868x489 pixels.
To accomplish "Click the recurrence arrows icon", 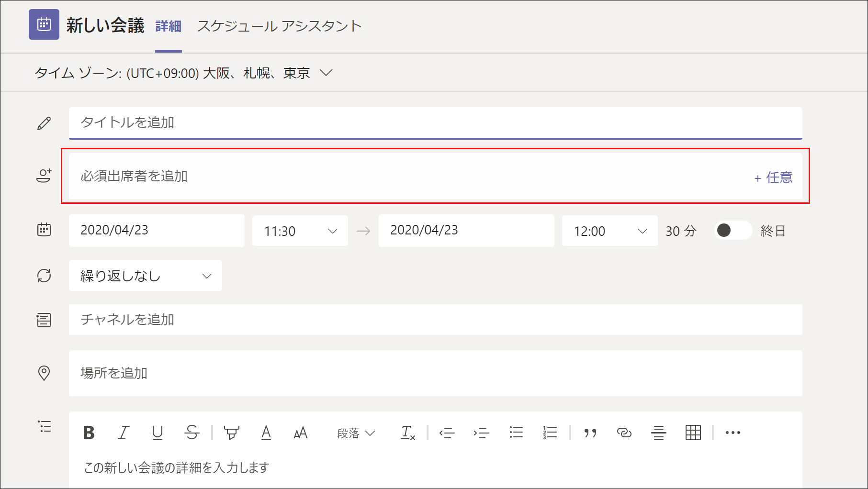I will click(x=44, y=276).
